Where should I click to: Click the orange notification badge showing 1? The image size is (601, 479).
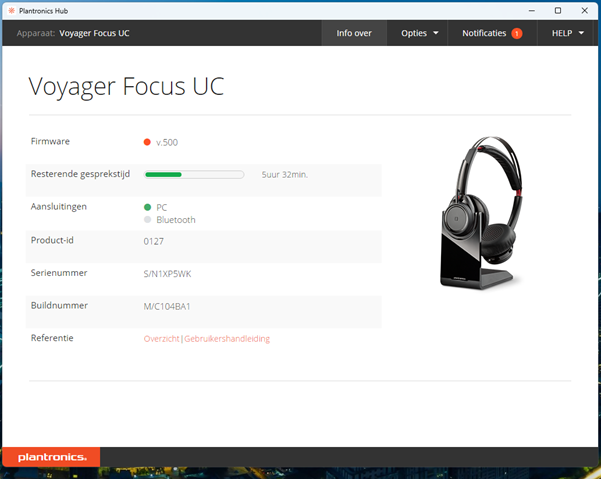tap(517, 34)
